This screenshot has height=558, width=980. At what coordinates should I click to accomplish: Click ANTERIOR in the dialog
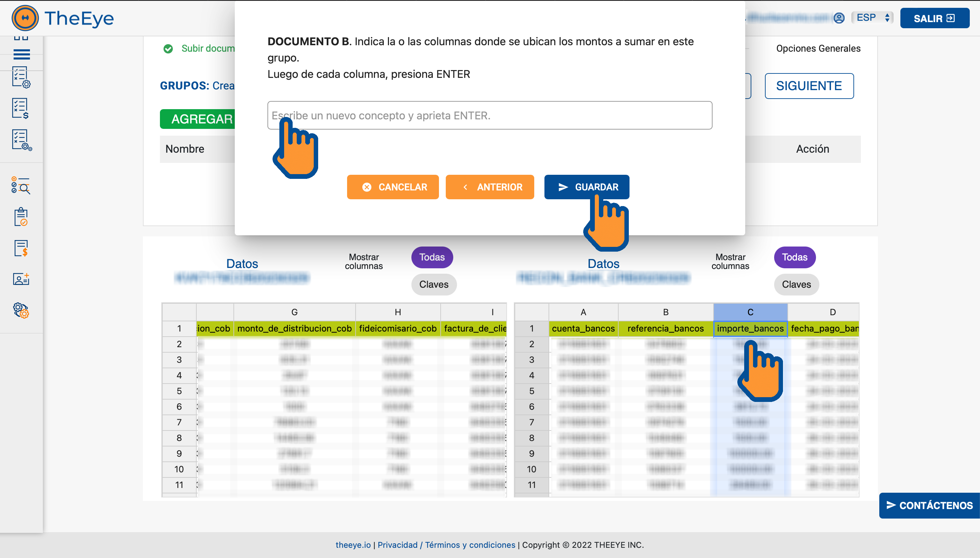tap(490, 187)
